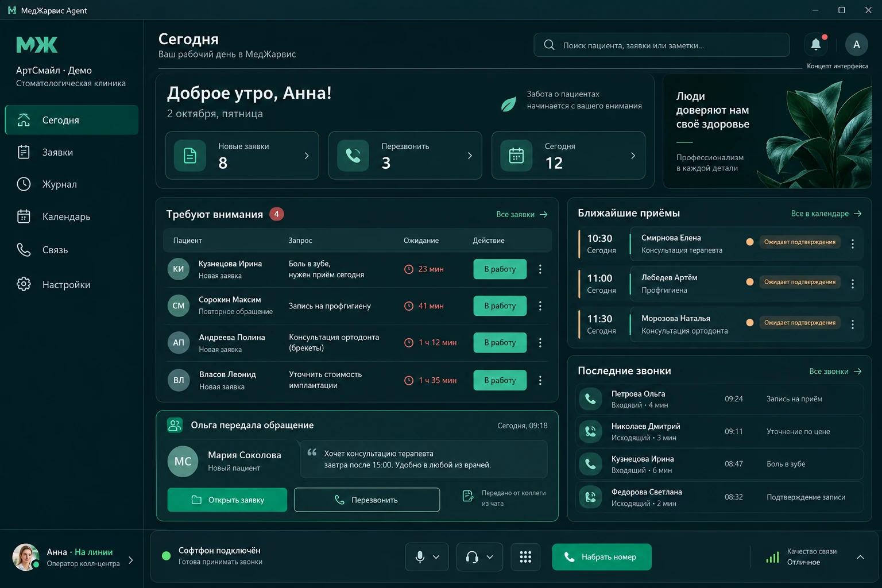Click Набрать номер button
The image size is (882, 588).
602,557
